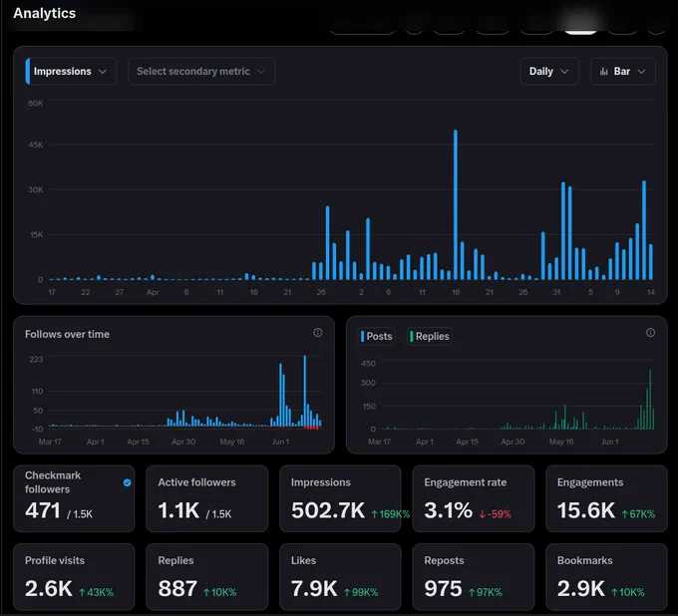Viewport: 678px width, 616px height.
Task: Select the Replies 887 stat card
Action: [x=206, y=577]
